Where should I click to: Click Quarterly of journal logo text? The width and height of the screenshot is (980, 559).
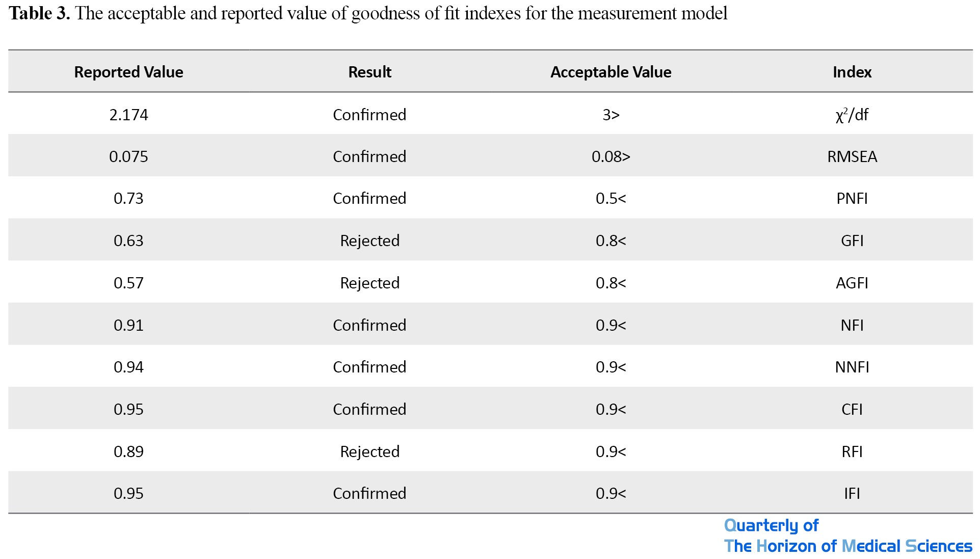pyautogui.click(x=771, y=525)
